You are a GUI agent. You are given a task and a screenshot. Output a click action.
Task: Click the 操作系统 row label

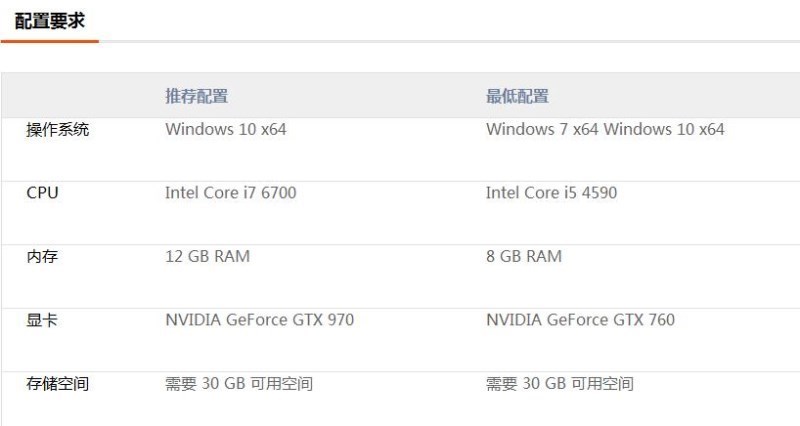[x=58, y=130]
